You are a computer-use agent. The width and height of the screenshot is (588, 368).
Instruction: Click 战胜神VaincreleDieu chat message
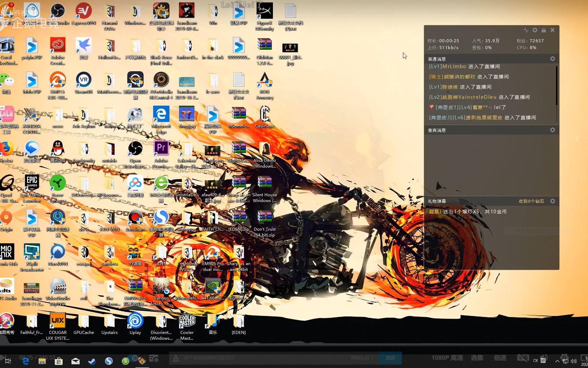(x=479, y=97)
